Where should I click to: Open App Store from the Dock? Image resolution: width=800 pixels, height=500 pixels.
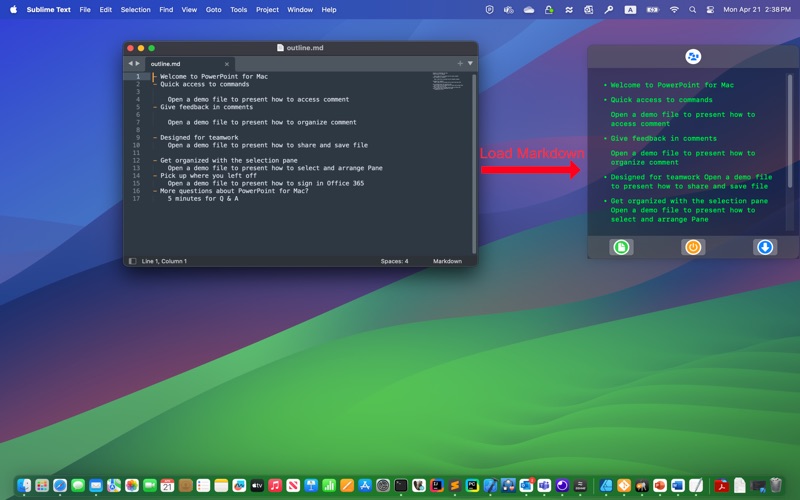365,485
